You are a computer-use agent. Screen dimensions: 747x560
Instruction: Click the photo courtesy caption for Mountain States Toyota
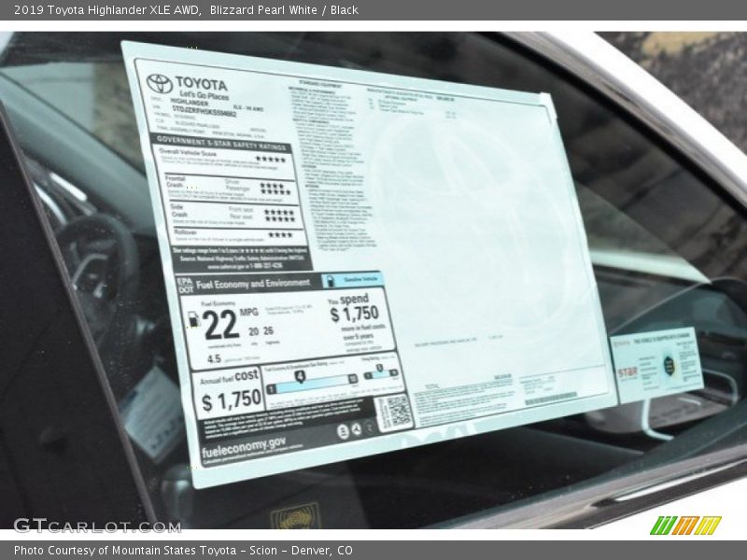tap(183, 551)
